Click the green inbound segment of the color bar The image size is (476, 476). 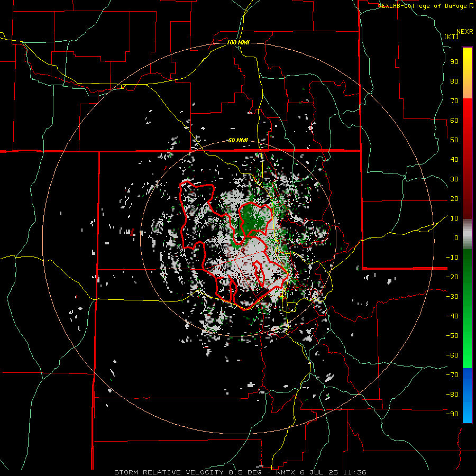click(x=467, y=308)
